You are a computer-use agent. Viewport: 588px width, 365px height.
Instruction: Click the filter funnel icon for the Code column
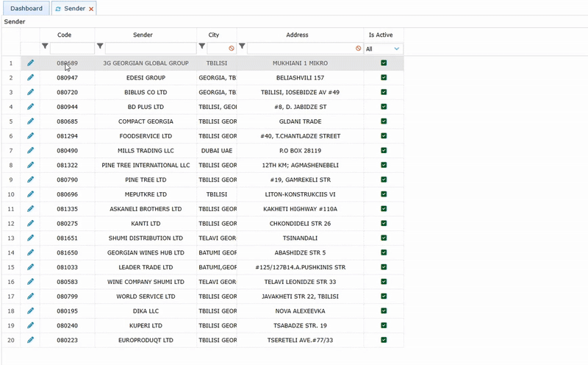click(45, 47)
